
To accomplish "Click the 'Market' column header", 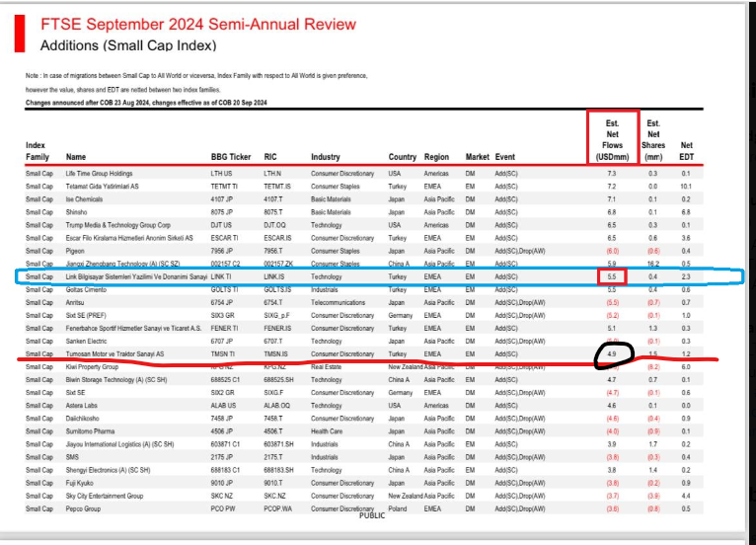I will (x=478, y=157).
